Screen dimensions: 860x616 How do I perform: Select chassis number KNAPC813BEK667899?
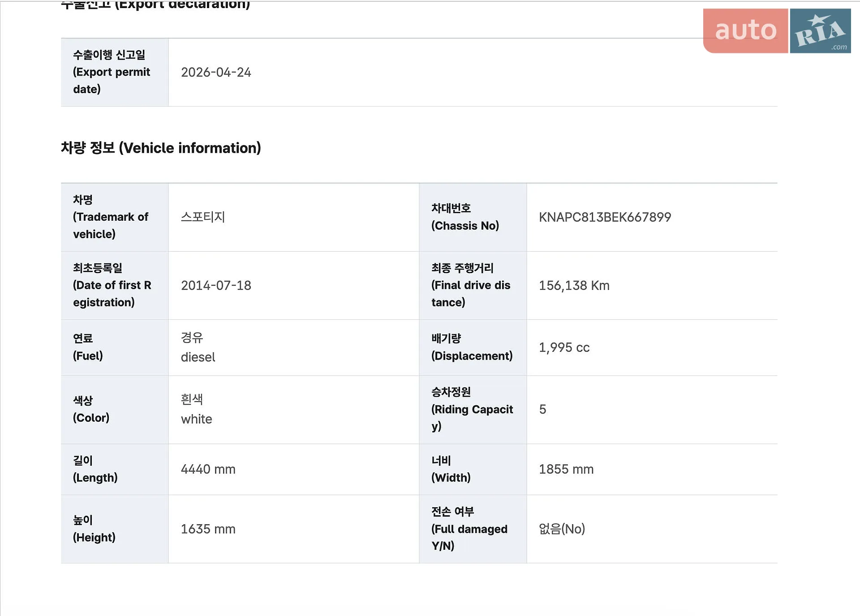(605, 217)
